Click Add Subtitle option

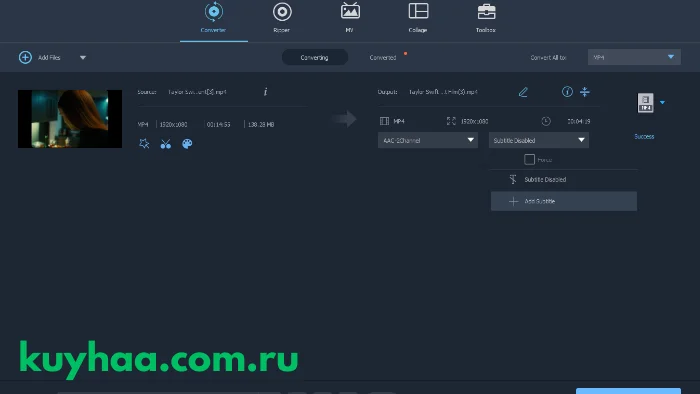(563, 201)
